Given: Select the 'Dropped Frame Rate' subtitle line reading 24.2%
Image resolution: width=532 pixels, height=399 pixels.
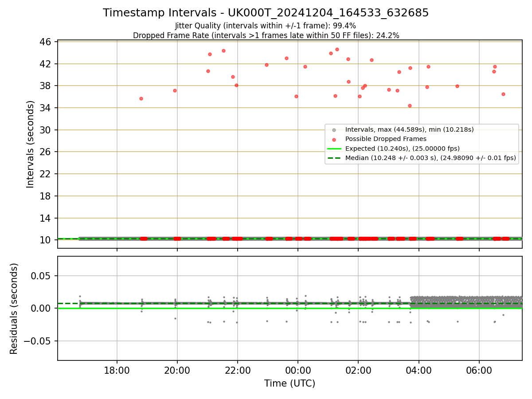Looking at the screenshot, I should pyautogui.click(x=266, y=35).
